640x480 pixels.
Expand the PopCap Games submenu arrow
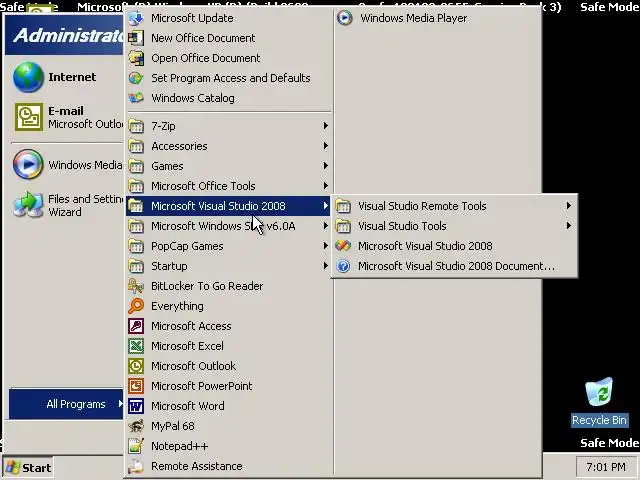325,246
